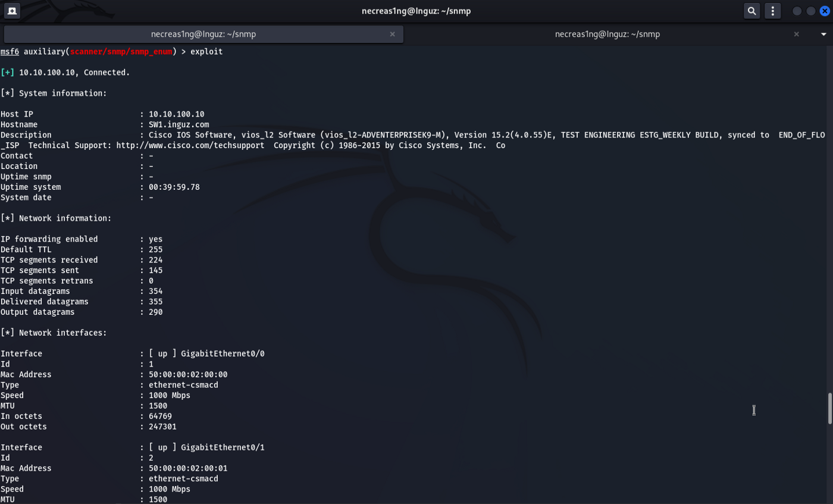Viewport: 833px width, 504px height.
Task: Click the Cisco techsupport URL in output
Action: pyautogui.click(x=190, y=145)
